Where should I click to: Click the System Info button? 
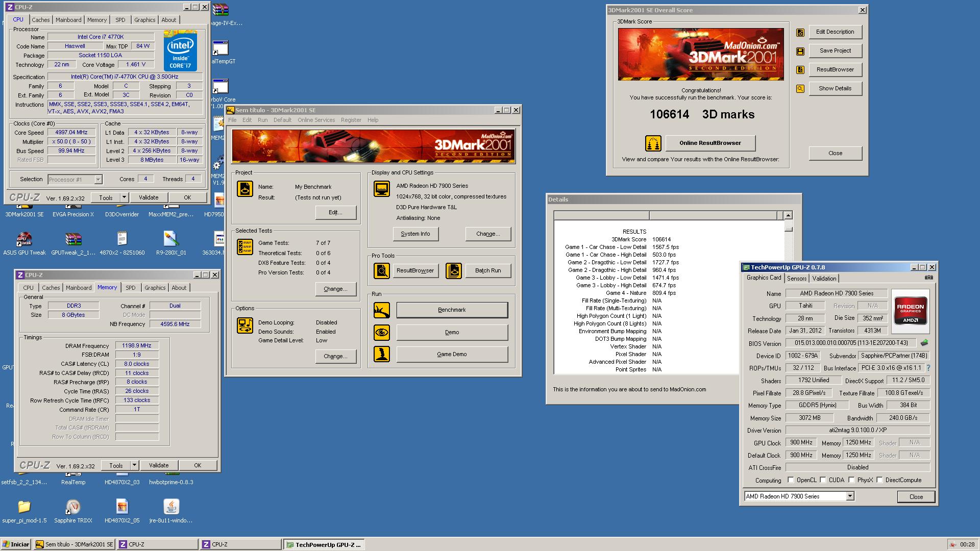pyautogui.click(x=415, y=234)
